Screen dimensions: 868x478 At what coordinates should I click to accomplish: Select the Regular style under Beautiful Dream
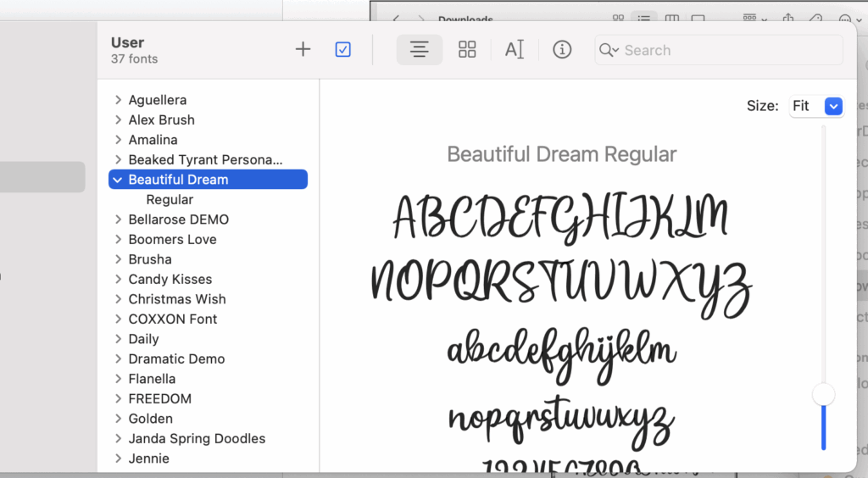(x=170, y=200)
